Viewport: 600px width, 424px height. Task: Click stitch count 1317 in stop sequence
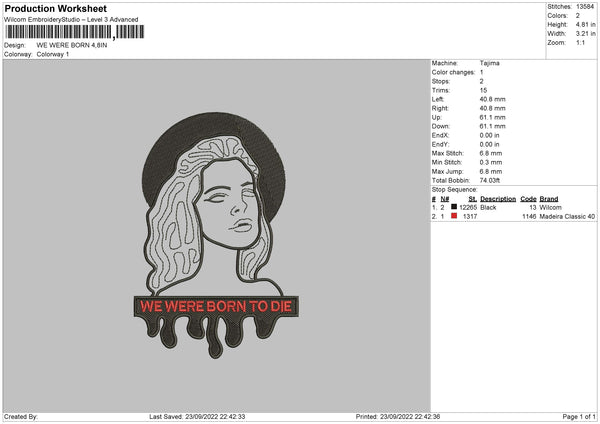(470, 217)
